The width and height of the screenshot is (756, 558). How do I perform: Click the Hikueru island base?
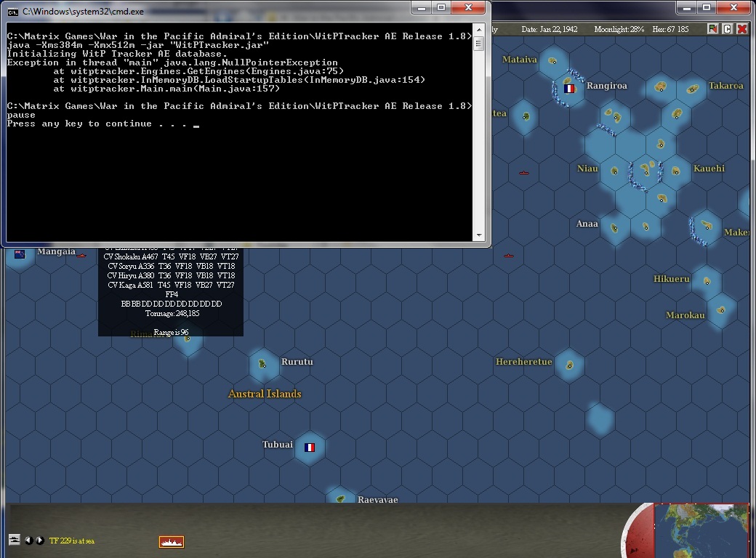[x=707, y=281]
